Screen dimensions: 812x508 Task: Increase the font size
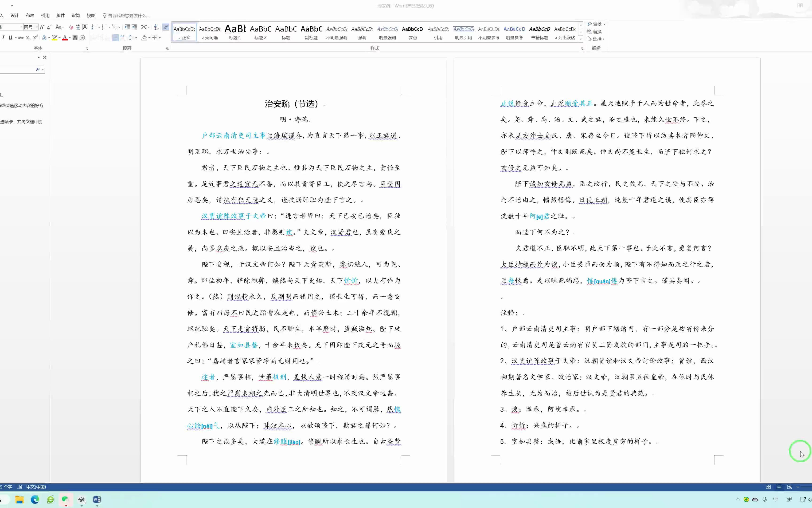[x=42, y=27]
